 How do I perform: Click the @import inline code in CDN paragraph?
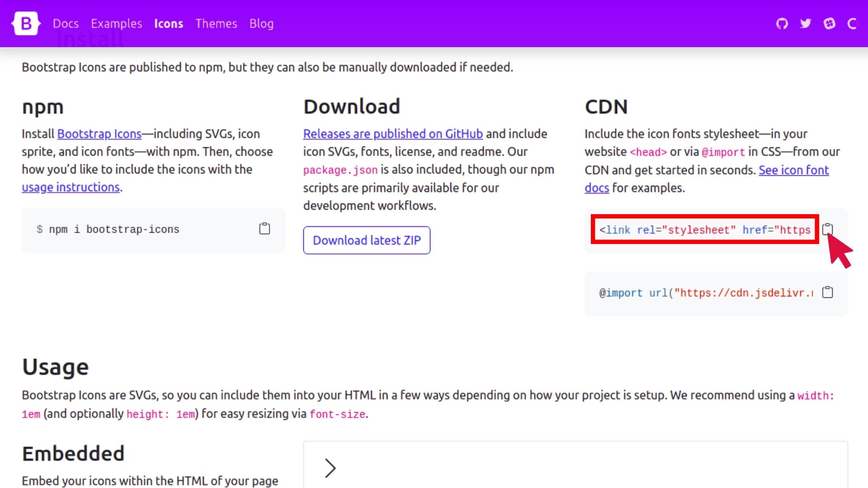coord(723,152)
